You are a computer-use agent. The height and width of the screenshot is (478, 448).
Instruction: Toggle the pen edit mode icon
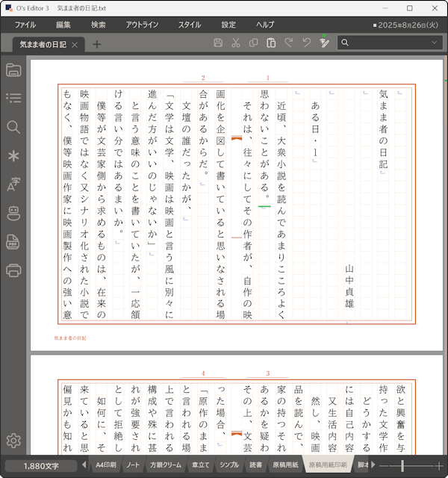click(x=324, y=43)
